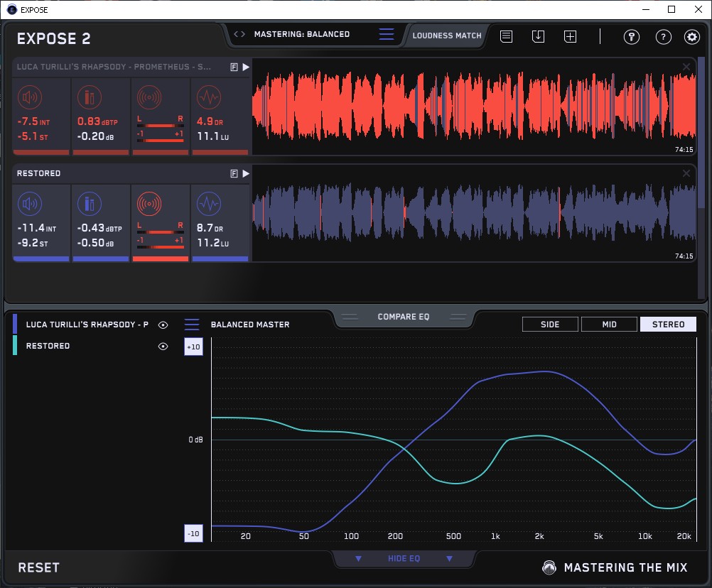Image resolution: width=712 pixels, height=588 pixels.
Task: Minimize the EXPOSE window
Action: (x=646, y=9)
